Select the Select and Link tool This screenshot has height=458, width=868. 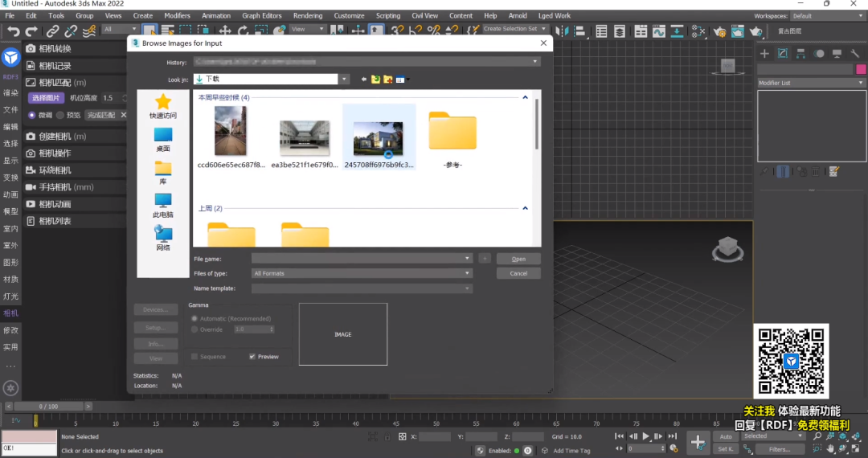pos(52,31)
